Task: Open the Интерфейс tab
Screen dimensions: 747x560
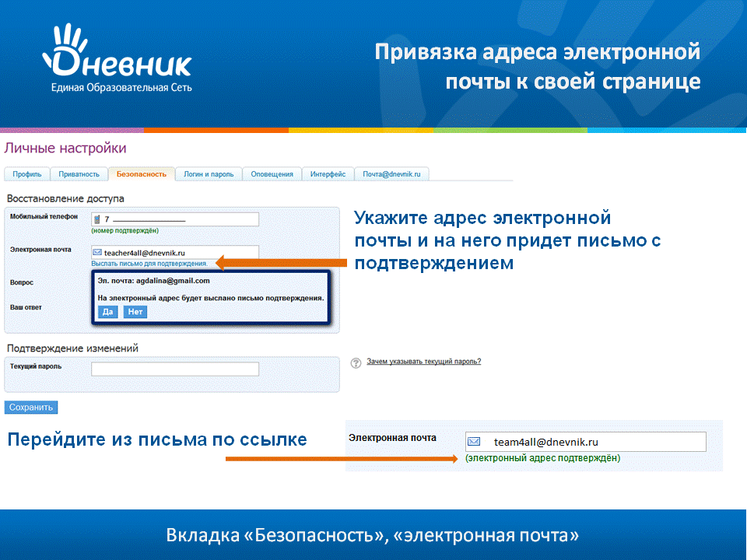Action: coord(328,174)
